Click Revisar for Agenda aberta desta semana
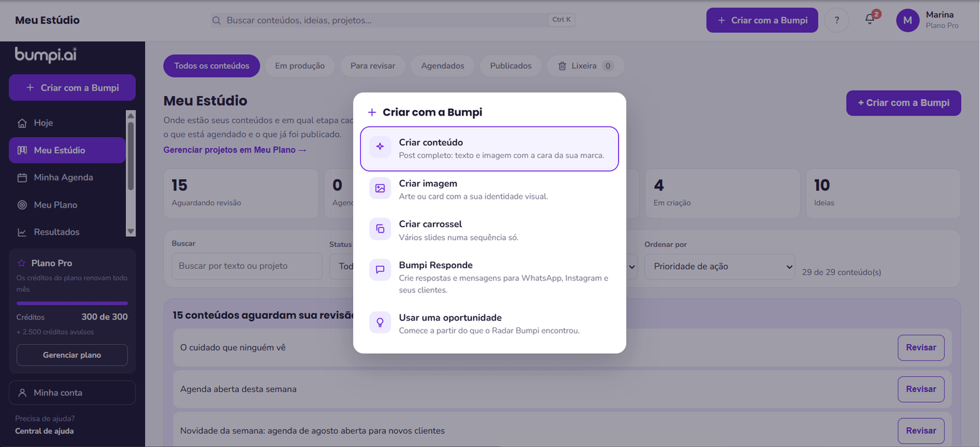 coord(921,389)
